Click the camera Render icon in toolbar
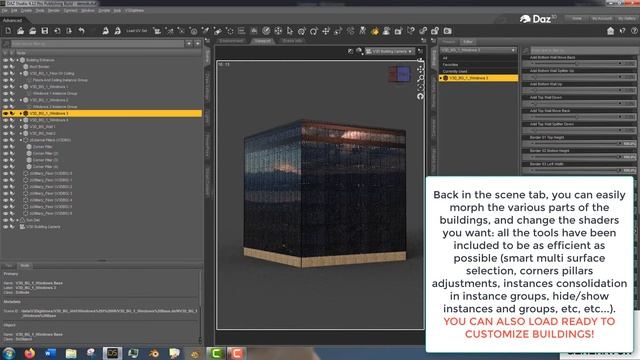The image size is (640, 360). pyautogui.click(x=448, y=31)
